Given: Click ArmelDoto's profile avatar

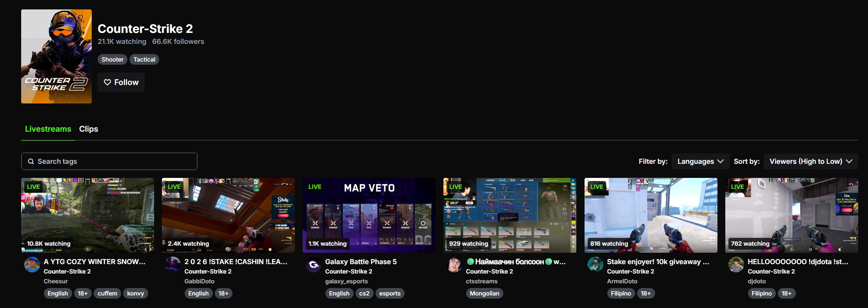Looking at the screenshot, I should [596, 265].
